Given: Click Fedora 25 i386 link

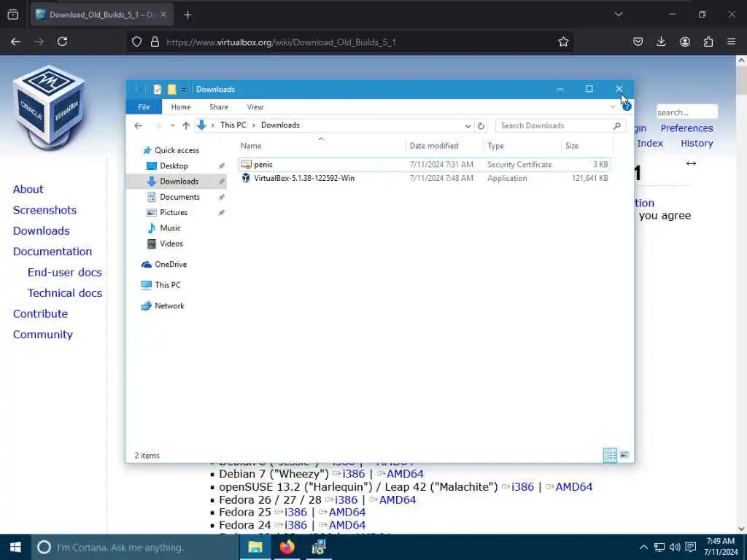Looking at the screenshot, I should [x=296, y=513].
